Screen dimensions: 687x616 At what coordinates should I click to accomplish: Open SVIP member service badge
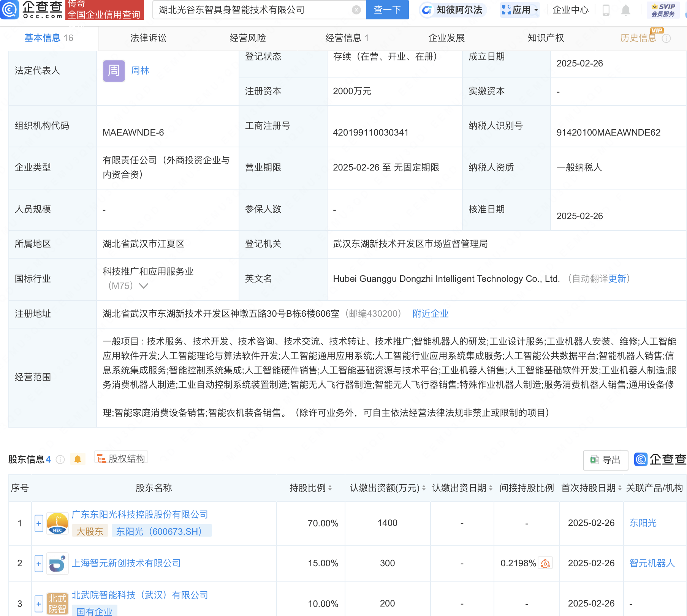663,10
